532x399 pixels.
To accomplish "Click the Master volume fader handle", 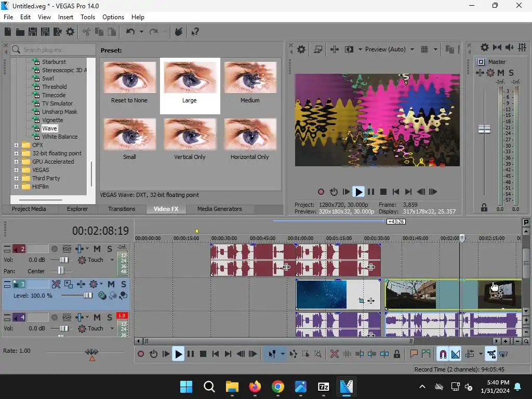I will tap(484, 129).
